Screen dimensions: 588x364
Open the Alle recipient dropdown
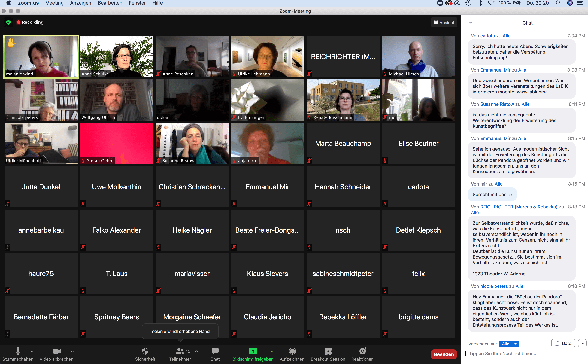coord(509,344)
